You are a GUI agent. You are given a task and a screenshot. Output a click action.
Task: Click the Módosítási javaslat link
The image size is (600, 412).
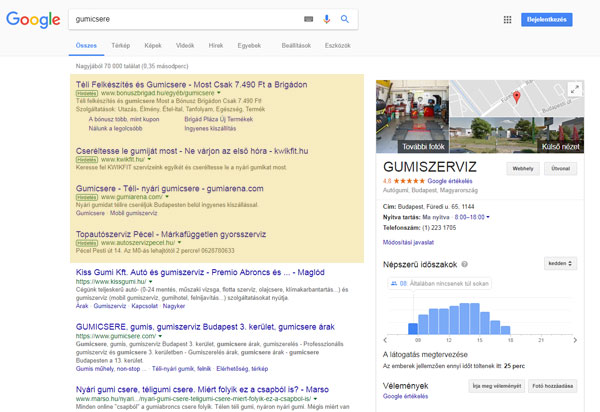pos(408,242)
